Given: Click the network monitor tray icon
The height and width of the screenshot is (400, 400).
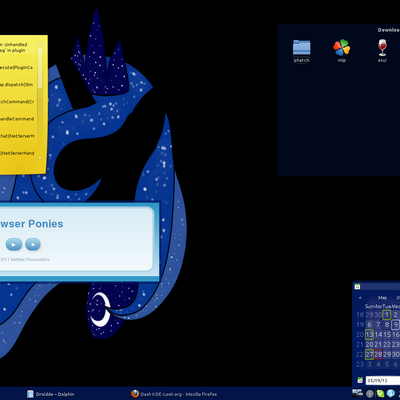Looking at the screenshot, I should 357,393.
